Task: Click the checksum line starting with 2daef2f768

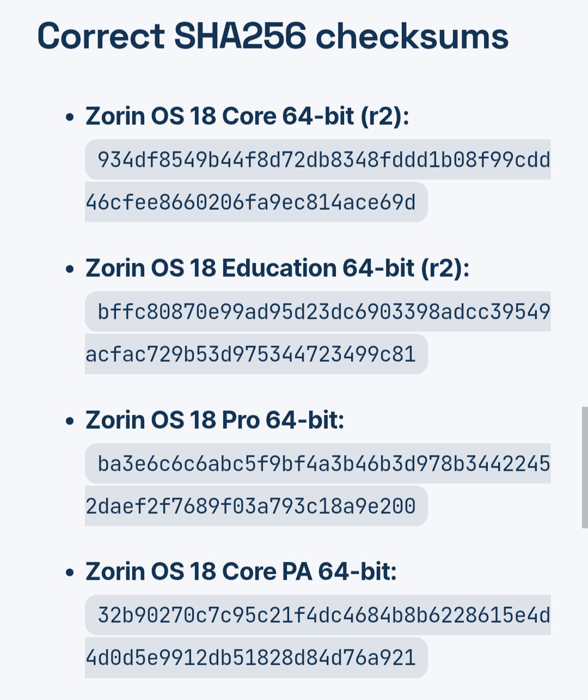Action: (x=251, y=506)
